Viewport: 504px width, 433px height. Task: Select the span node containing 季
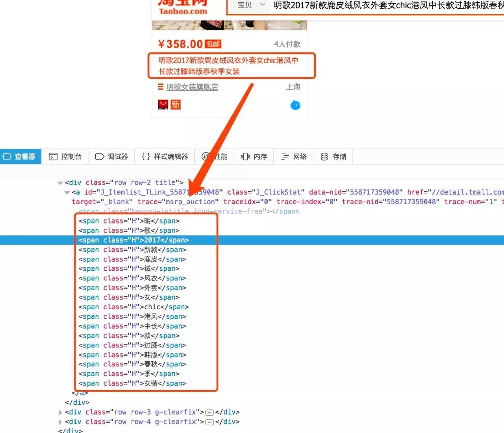129,374
